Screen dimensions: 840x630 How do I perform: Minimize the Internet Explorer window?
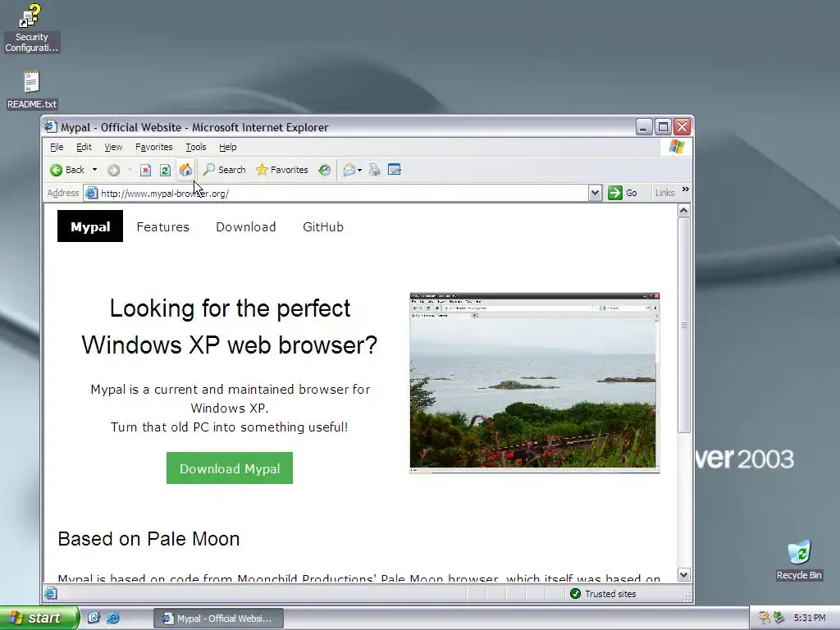pos(643,127)
